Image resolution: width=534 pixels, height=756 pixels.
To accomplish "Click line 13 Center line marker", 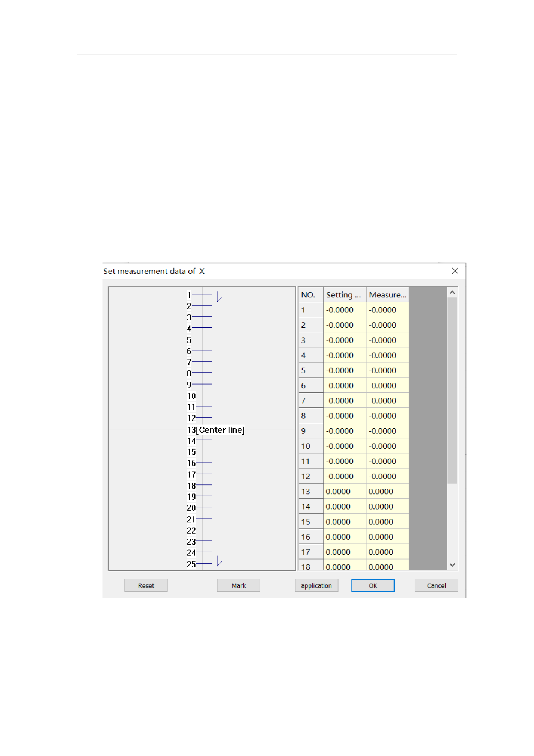I will (x=216, y=430).
